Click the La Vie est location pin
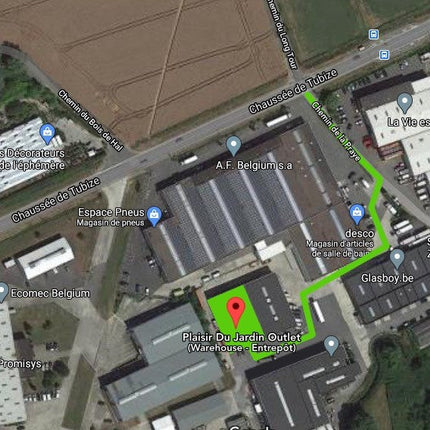The image size is (430, 430). (405, 103)
